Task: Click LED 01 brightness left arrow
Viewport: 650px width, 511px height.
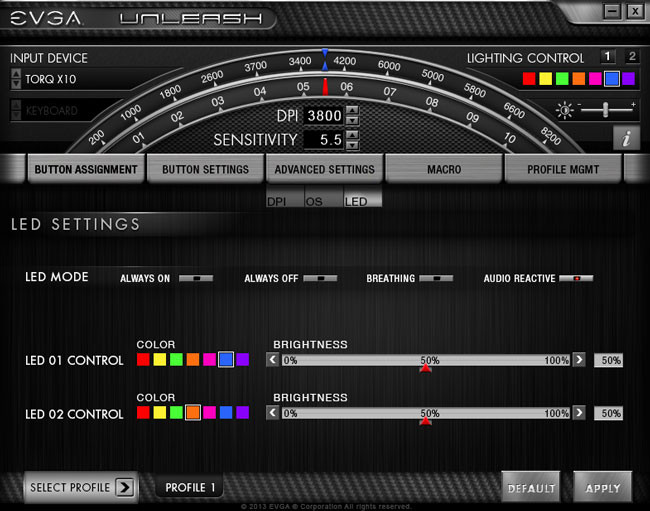Action: tap(273, 360)
